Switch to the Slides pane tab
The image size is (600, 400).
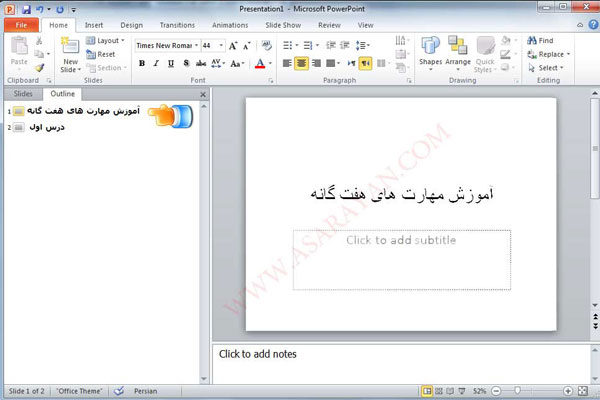pos(22,93)
